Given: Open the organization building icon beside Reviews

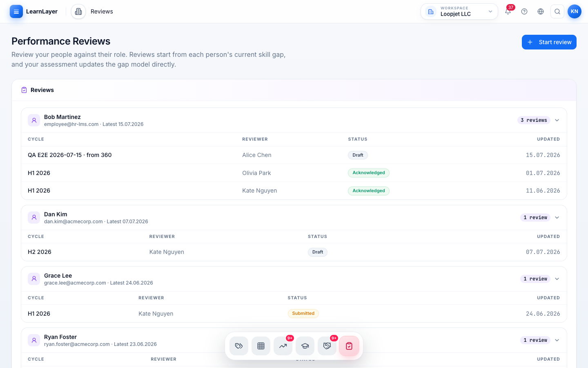Looking at the screenshot, I should [x=78, y=11].
